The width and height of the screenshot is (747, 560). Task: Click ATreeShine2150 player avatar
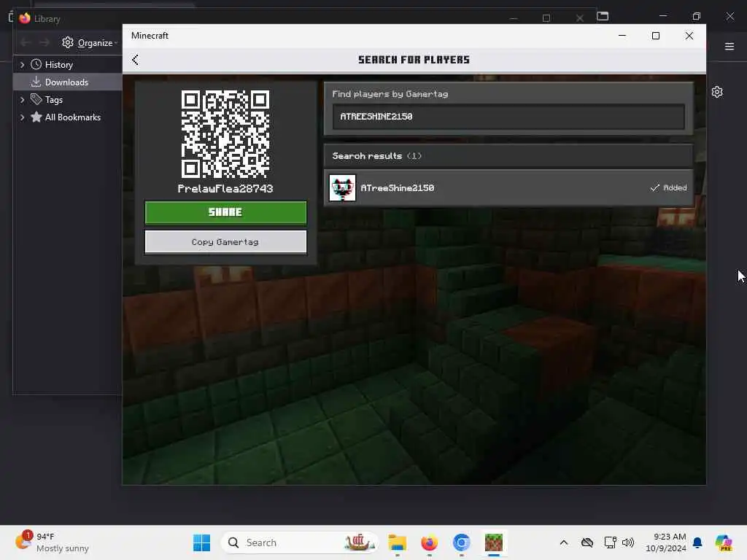point(342,187)
